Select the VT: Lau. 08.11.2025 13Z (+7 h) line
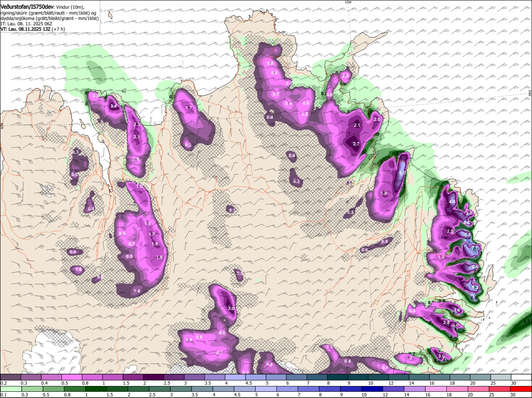 (x=32, y=29)
